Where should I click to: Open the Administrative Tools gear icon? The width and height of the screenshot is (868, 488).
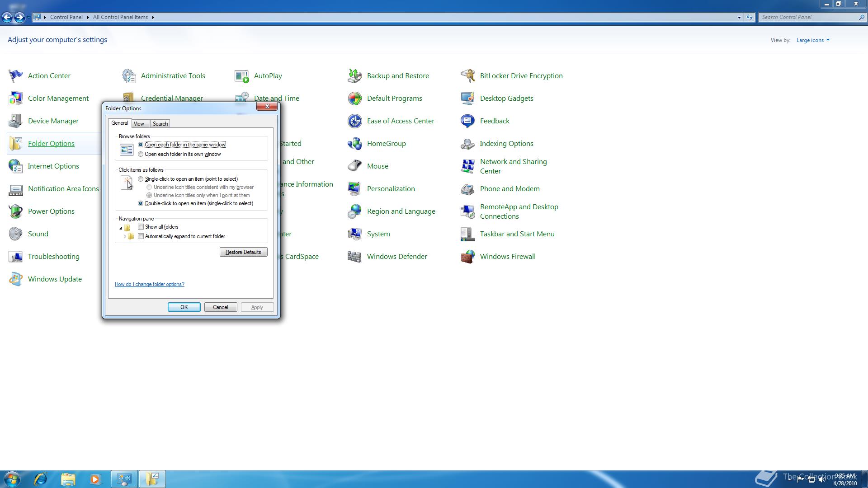tap(129, 75)
